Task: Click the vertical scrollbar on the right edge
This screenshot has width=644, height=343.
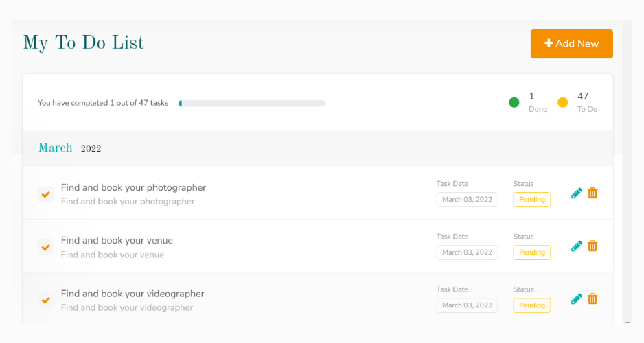Action: click(x=627, y=171)
